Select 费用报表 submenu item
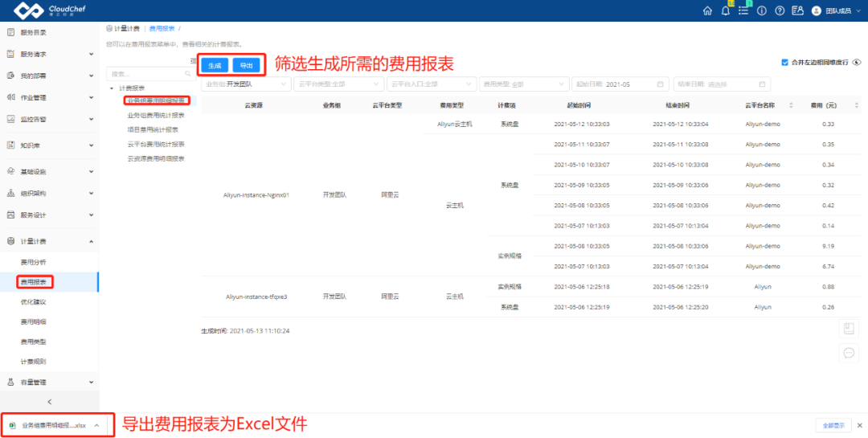868x438 pixels. pos(33,282)
